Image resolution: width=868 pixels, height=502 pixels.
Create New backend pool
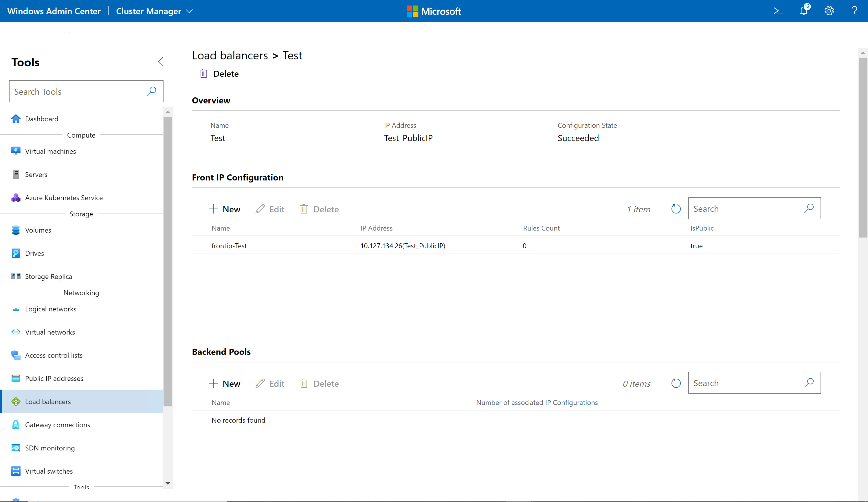click(x=225, y=384)
